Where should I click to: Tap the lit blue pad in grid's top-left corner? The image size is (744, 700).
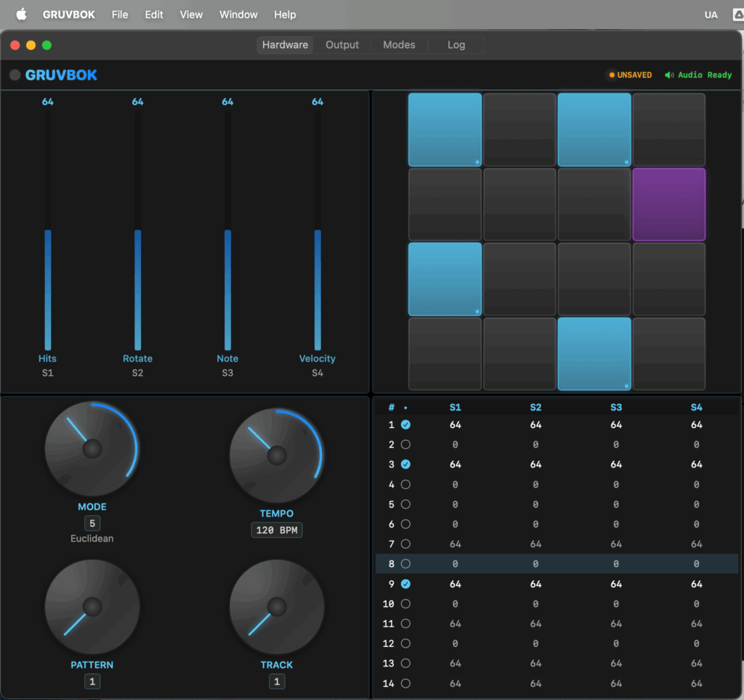click(444, 129)
